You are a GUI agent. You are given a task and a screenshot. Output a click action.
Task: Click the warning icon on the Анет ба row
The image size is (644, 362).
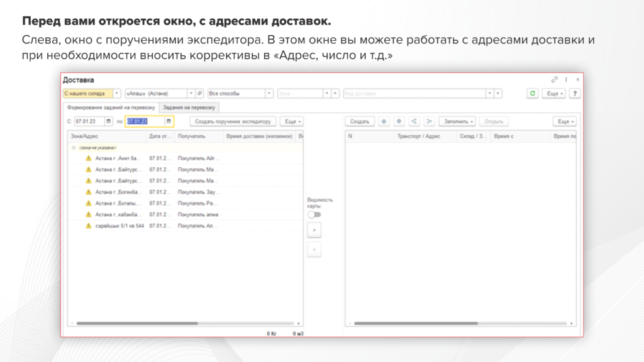click(x=88, y=158)
